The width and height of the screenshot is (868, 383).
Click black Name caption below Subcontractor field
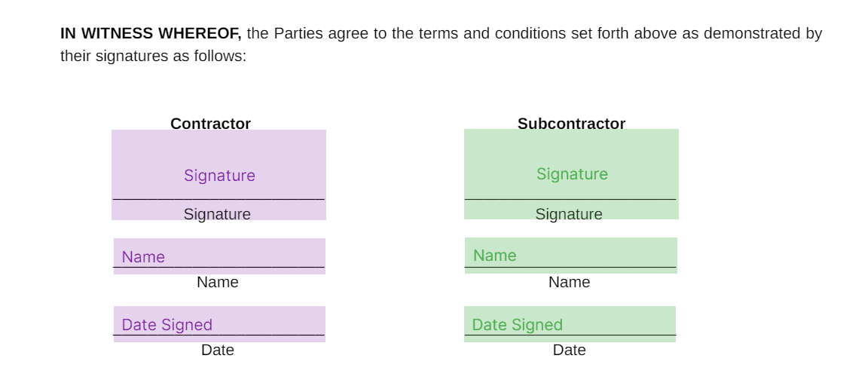(569, 282)
